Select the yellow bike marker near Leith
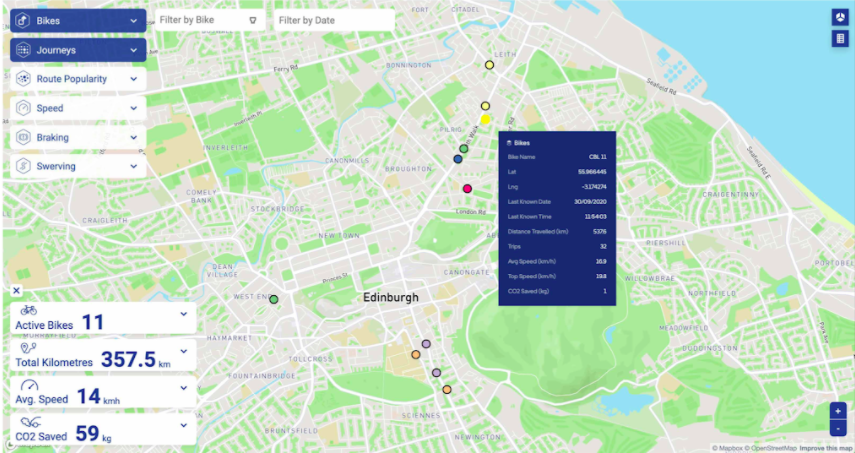The height and width of the screenshot is (453, 855). coord(489,65)
